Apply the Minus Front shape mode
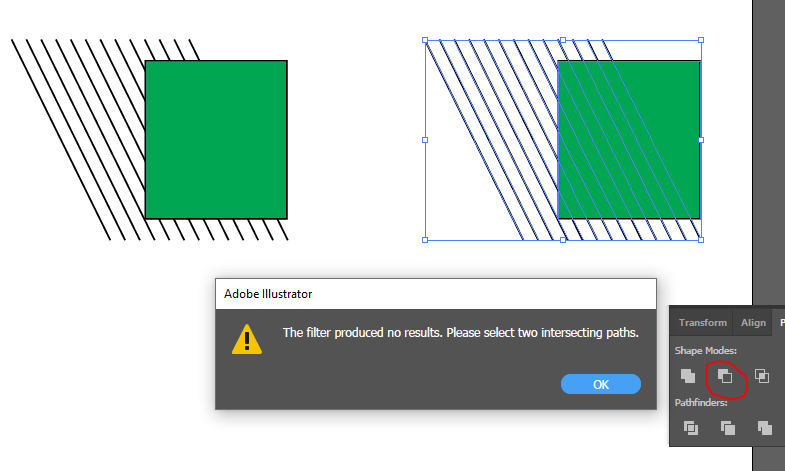 pos(725,376)
